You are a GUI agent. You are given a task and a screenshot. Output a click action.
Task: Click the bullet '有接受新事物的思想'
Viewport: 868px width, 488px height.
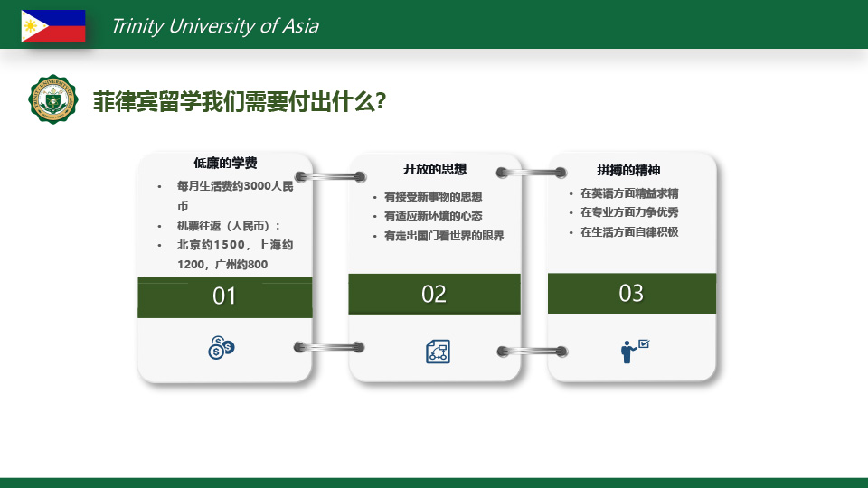click(433, 197)
